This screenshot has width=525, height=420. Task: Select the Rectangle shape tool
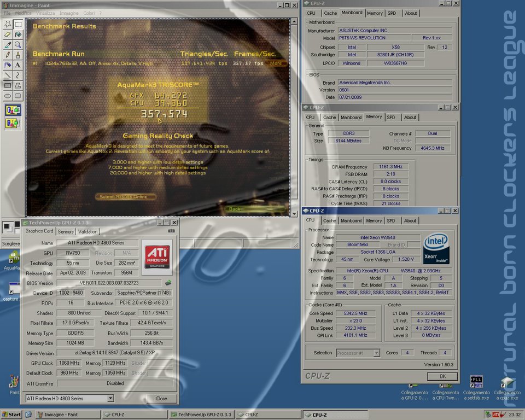click(7, 86)
